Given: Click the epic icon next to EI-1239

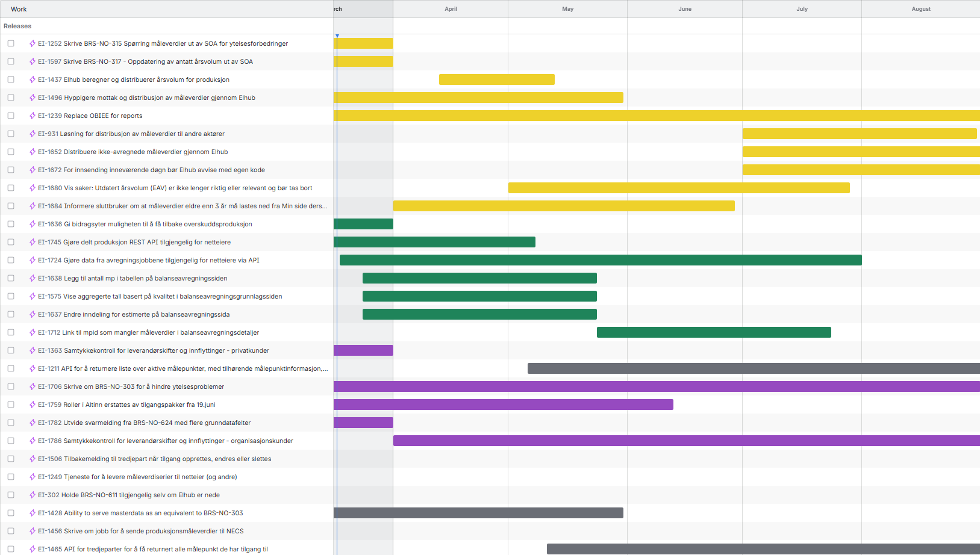Looking at the screenshot, I should (33, 116).
